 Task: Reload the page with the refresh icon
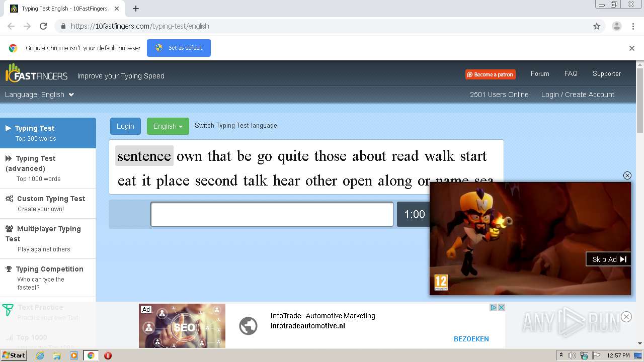click(x=43, y=26)
